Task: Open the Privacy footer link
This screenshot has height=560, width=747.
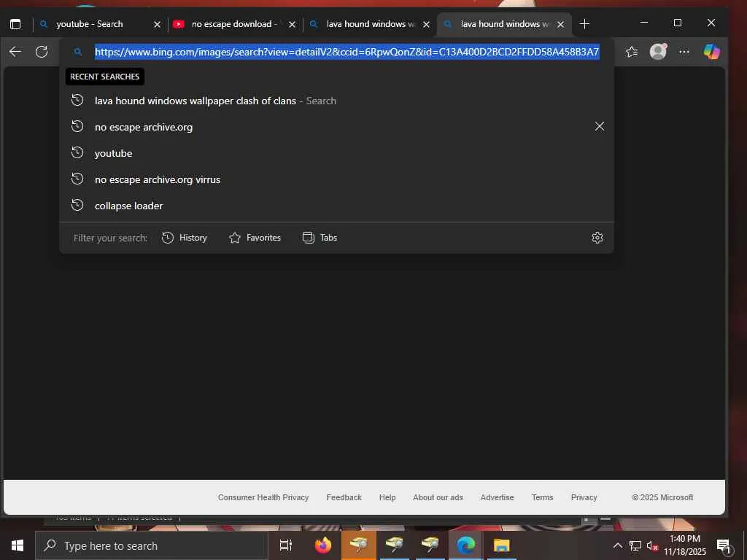Action: pyautogui.click(x=584, y=497)
